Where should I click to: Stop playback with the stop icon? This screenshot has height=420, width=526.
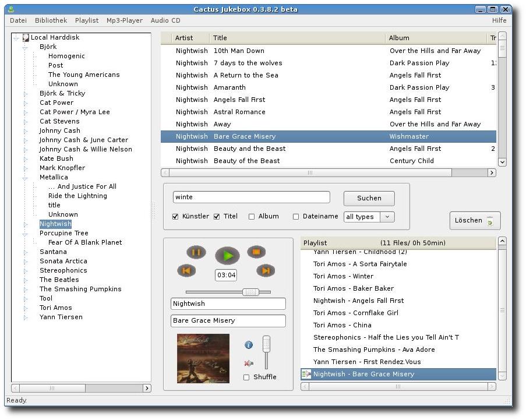pyautogui.click(x=256, y=252)
